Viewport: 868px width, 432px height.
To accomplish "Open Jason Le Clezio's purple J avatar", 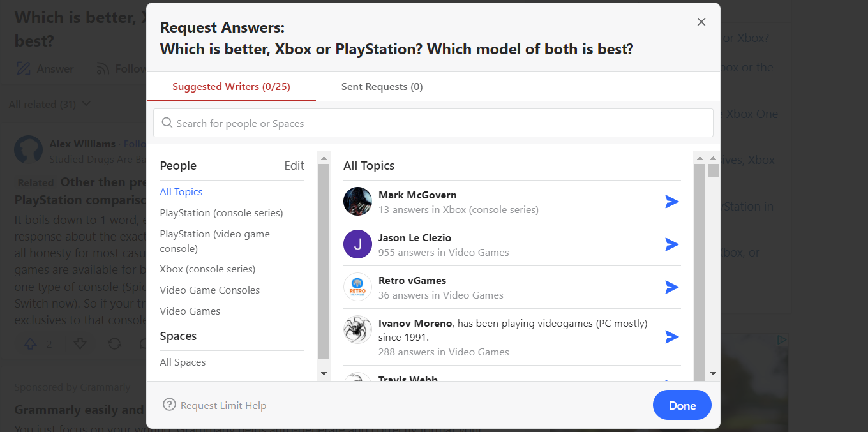I will 357,244.
